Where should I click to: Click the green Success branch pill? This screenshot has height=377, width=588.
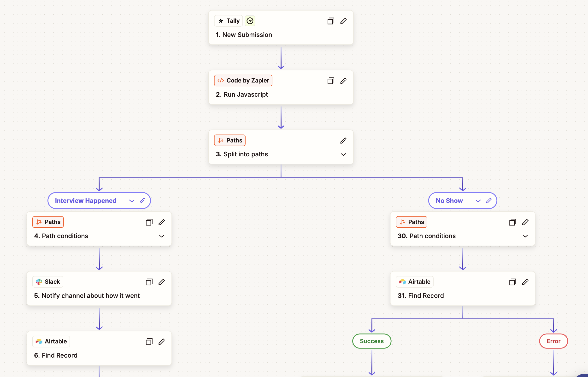(x=372, y=341)
